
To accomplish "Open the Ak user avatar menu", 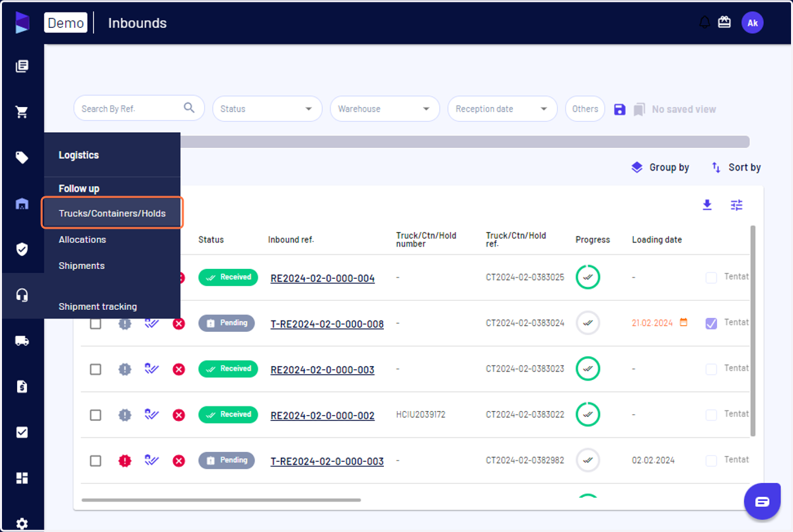I will click(752, 22).
